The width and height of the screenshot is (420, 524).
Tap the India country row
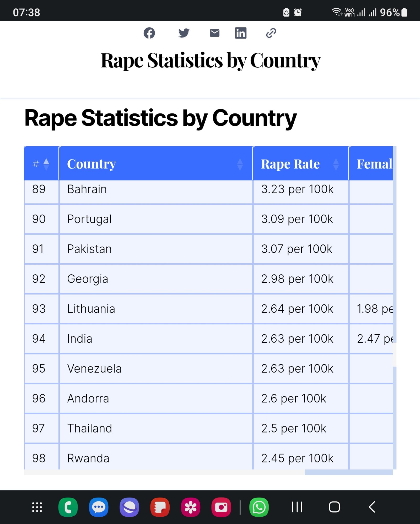pyautogui.click(x=208, y=339)
